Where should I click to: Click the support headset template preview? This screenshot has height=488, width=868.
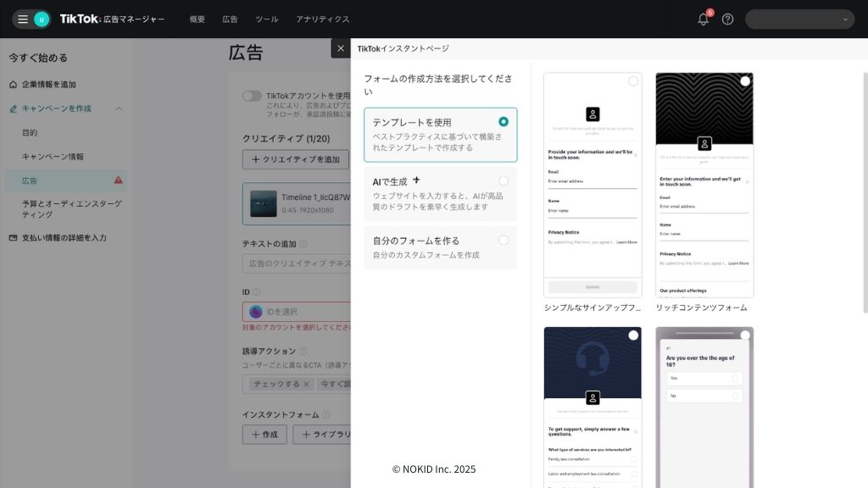(x=593, y=408)
